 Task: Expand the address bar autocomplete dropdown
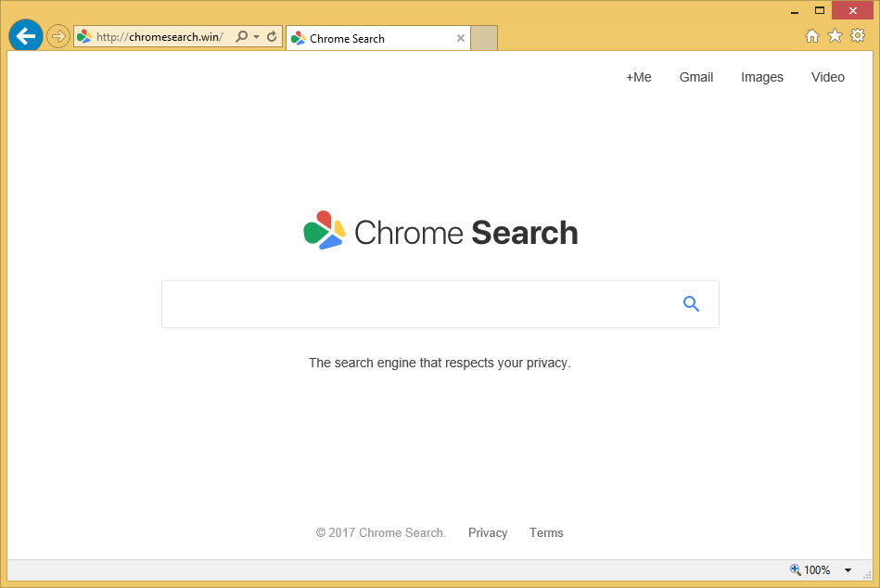[257, 37]
